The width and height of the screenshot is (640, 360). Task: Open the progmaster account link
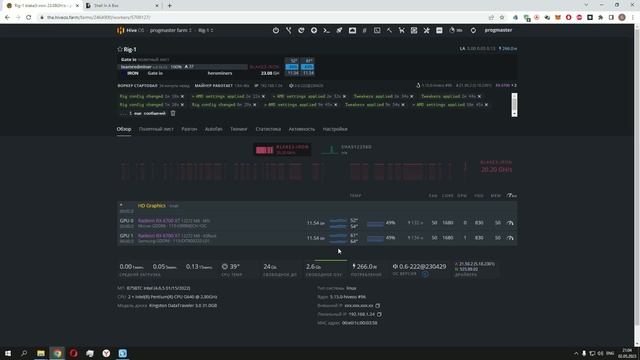(x=498, y=30)
